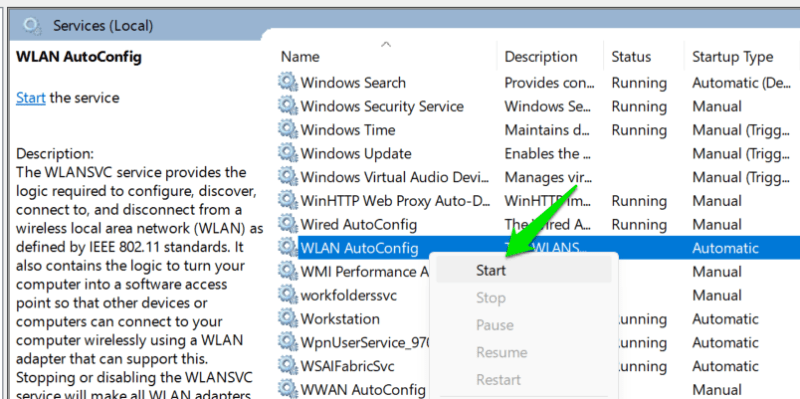Select the WinHTTP Web Proxy Auto-D... name
This screenshot has height=399, width=800.
[x=395, y=201]
